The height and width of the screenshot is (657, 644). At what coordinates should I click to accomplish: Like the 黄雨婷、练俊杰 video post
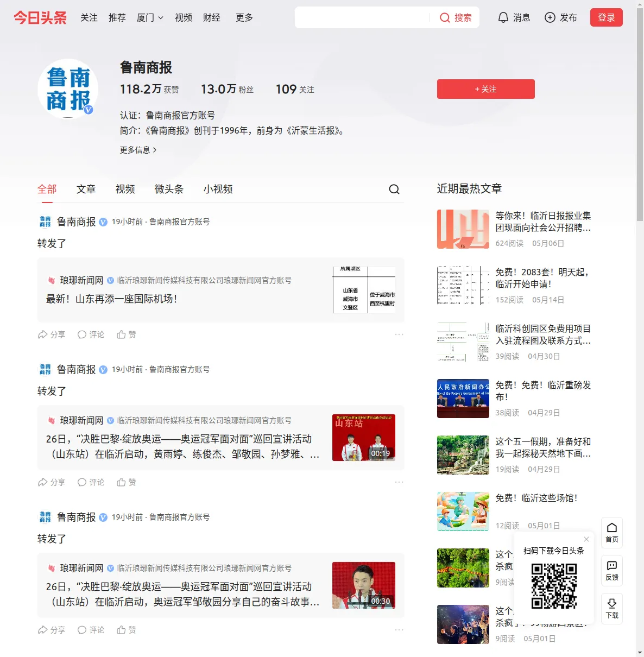point(126,482)
